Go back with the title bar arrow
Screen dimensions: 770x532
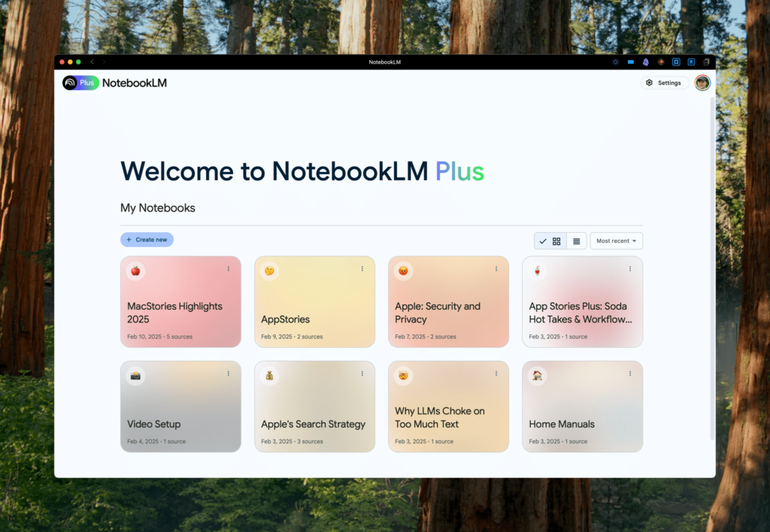[x=92, y=62]
